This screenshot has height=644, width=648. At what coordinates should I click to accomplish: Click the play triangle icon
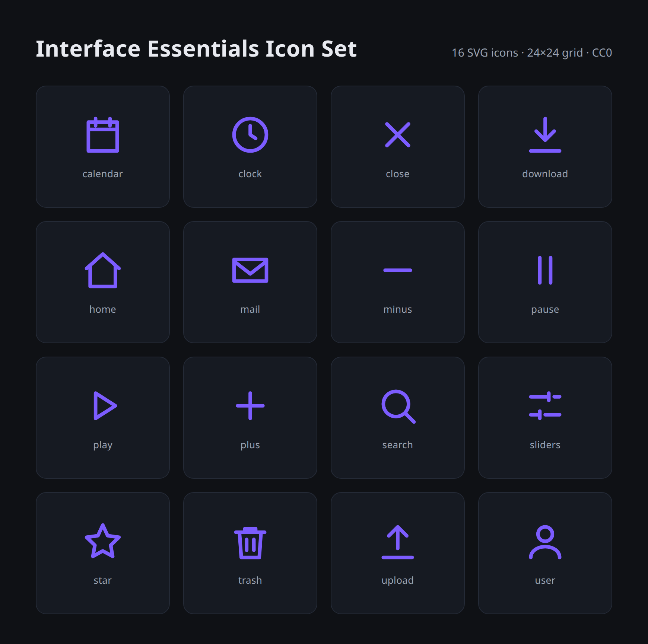click(x=105, y=406)
